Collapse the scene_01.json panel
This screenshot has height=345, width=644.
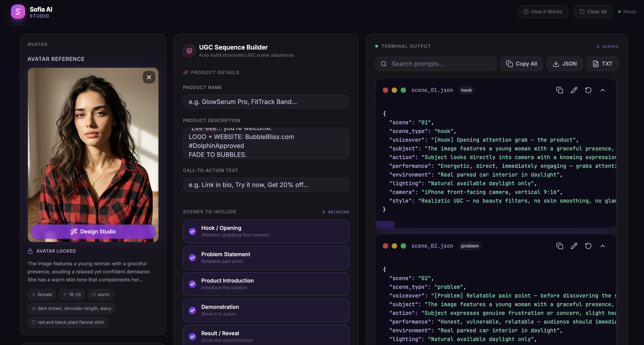tap(602, 90)
